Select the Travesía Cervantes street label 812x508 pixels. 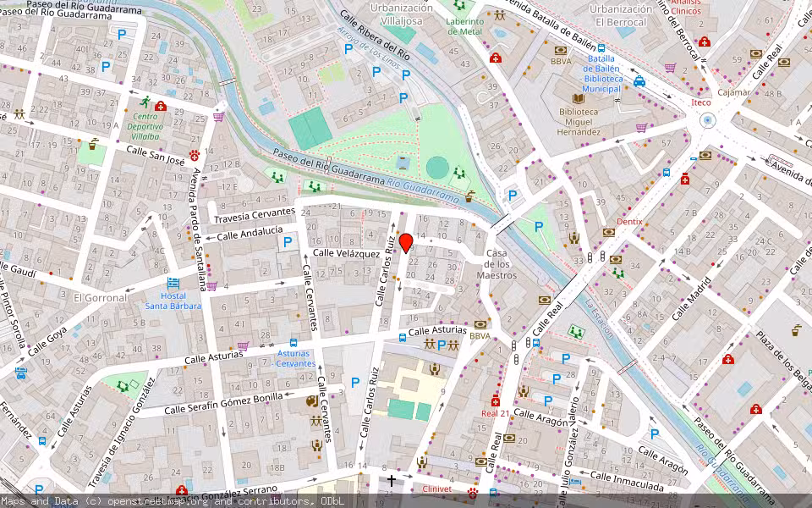[x=255, y=215]
